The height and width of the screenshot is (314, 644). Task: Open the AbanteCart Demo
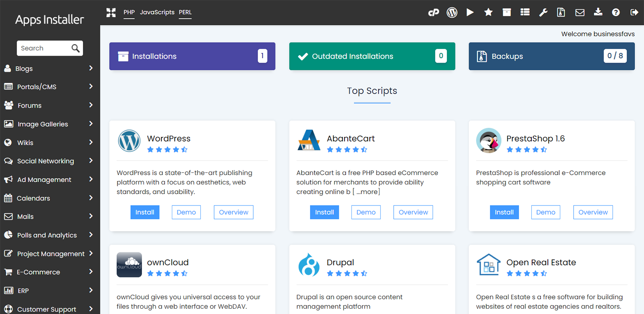pos(366,212)
